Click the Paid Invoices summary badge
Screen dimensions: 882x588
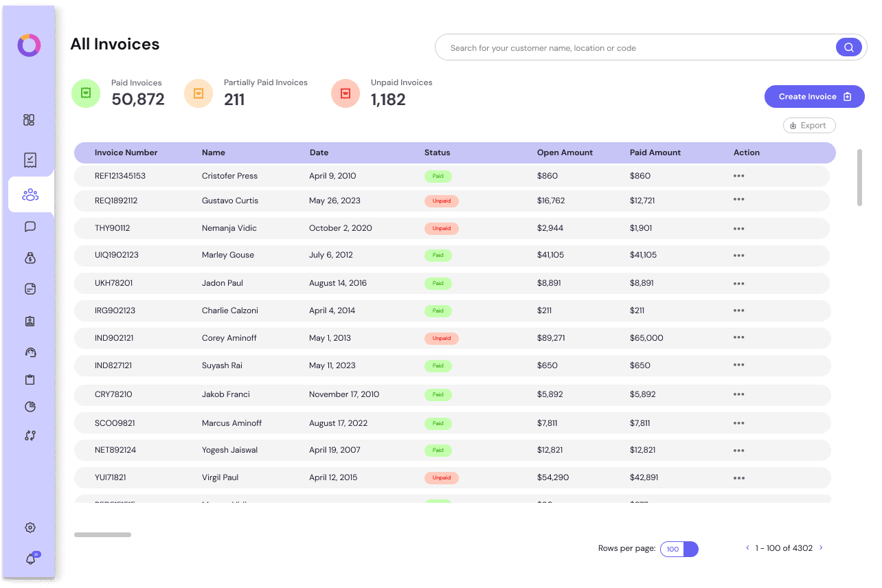click(85, 91)
